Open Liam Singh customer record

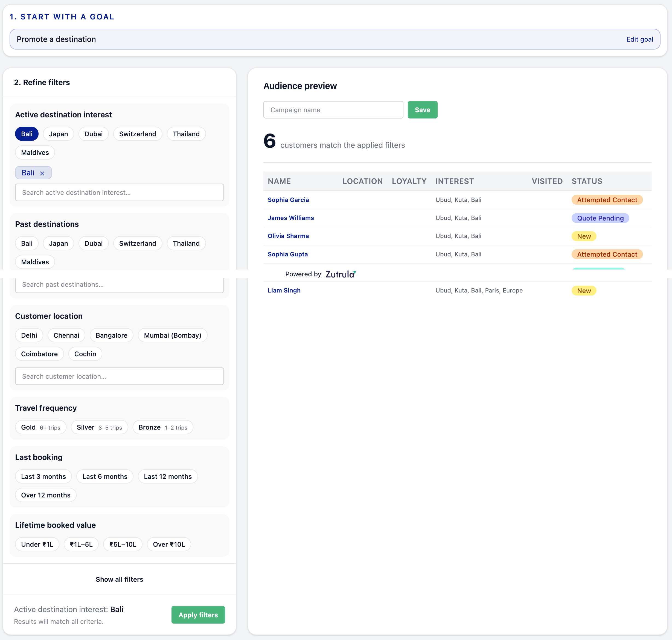coord(284,291)
